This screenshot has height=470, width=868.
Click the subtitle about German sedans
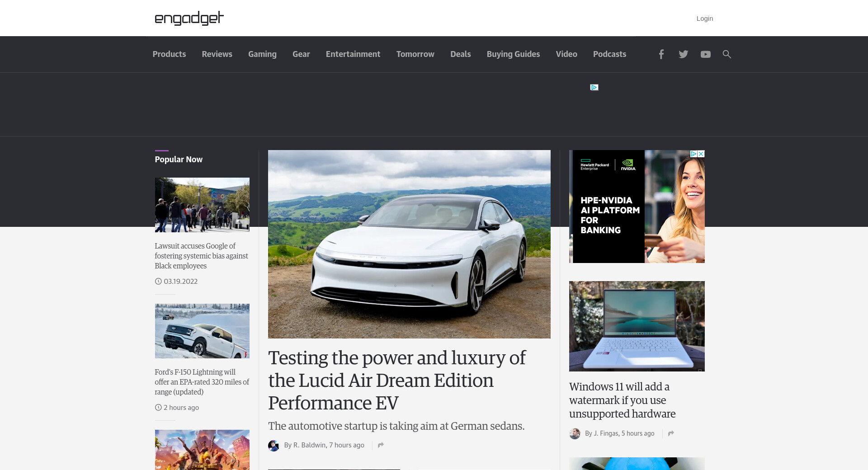(x=396, y=426)
